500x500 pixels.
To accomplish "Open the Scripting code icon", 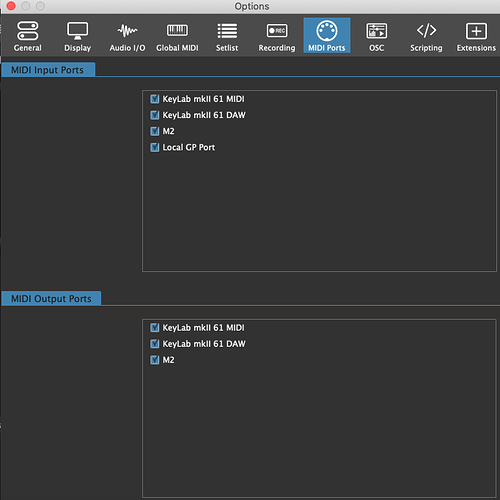I will coord(426,31).
